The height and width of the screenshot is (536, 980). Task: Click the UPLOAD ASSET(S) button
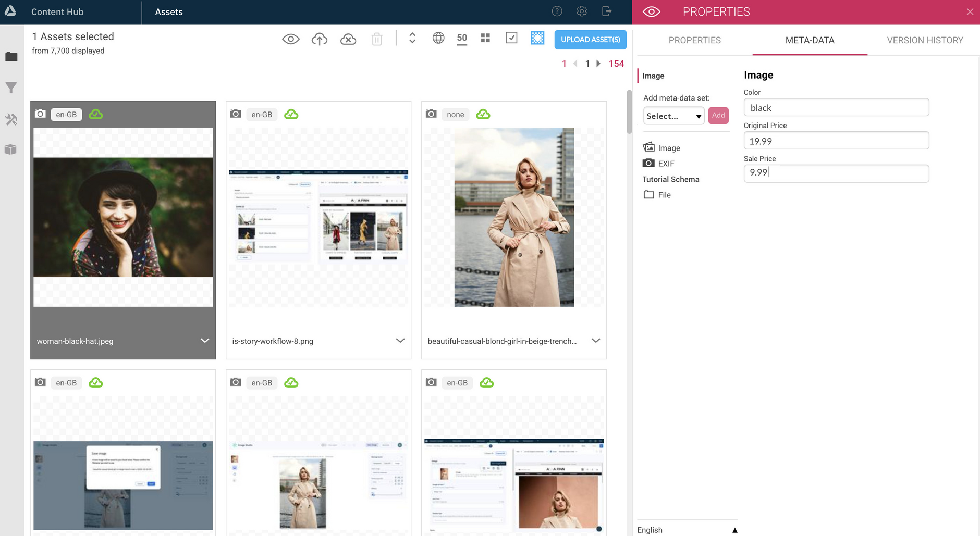coord(590,40)
